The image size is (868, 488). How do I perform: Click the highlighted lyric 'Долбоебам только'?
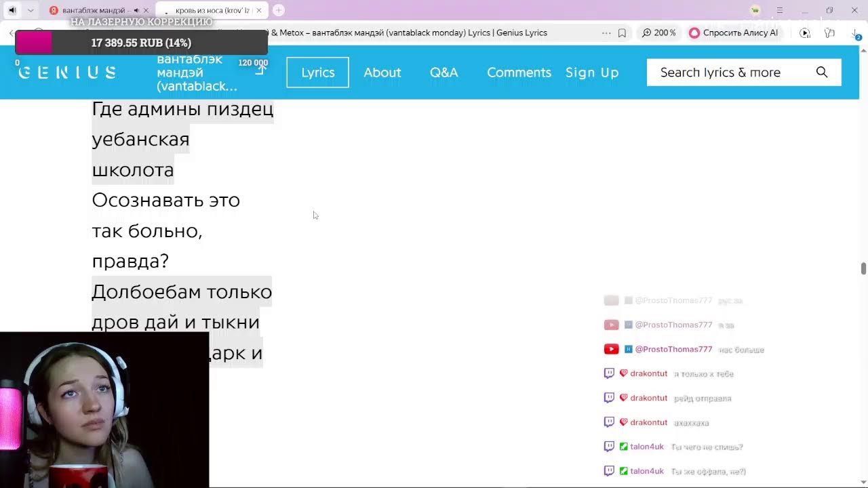(182, 291)
